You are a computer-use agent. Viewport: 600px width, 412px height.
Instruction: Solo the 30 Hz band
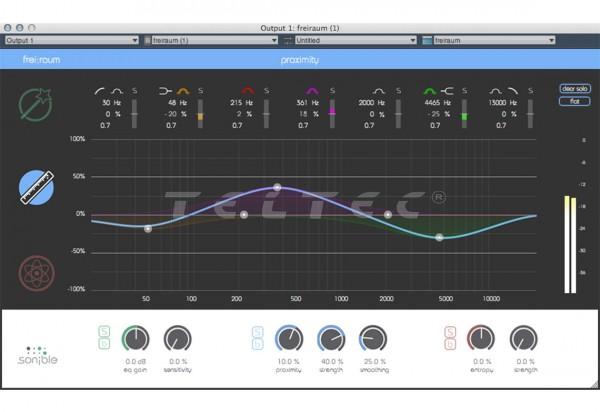click(136, 91)
